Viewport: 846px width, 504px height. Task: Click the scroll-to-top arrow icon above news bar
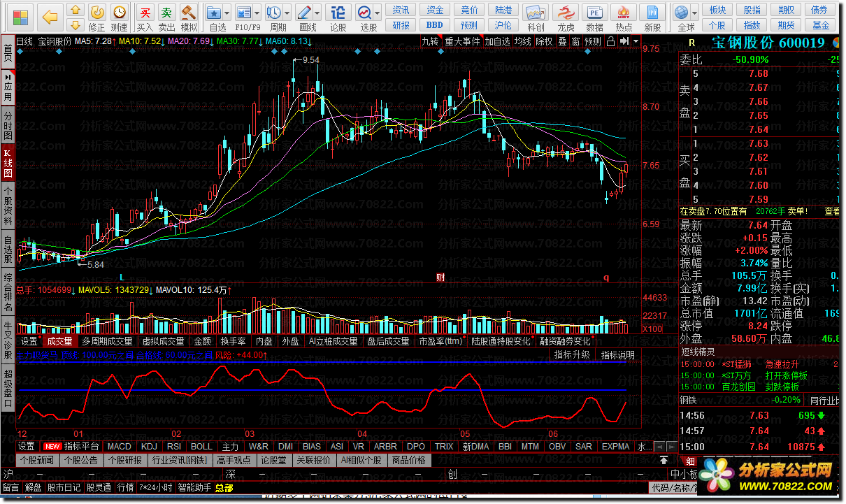pos(664,461)
